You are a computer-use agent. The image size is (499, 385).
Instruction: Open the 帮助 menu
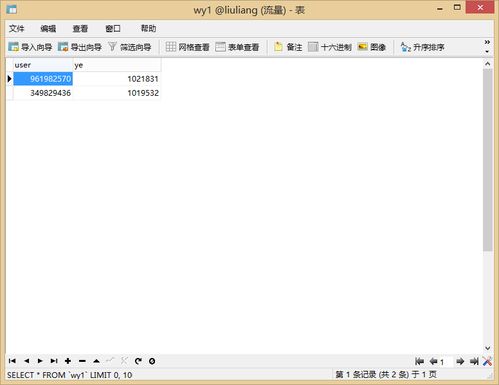click(148, 29)
